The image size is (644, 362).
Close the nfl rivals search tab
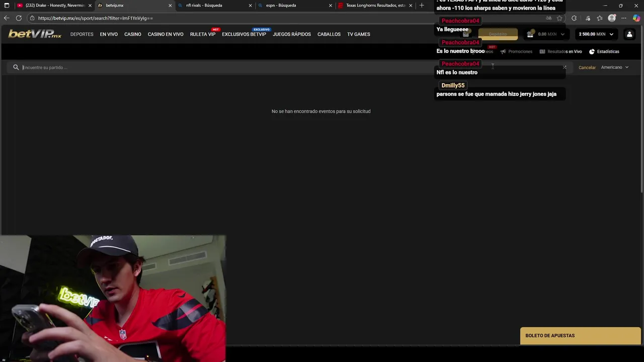[x=250, y=6]
